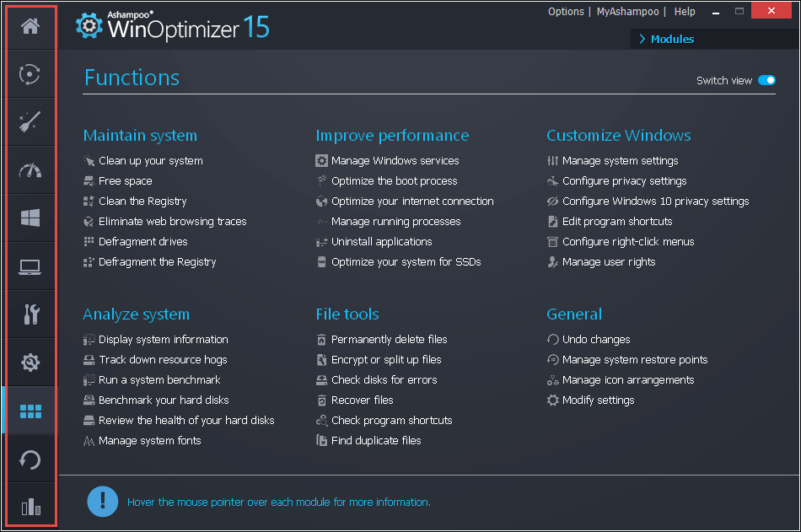The width and height of the screenshot is (801, 532).
Task: Click the Customize Windows heading
Action: tap(619, 136)
